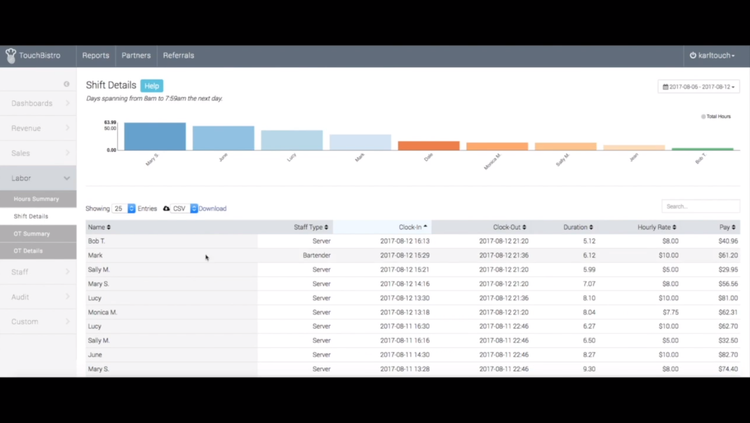Click clock-out time 2017-08-12 21:36 in Mark's row
Viewport: 750px width, 423px height.
tap(504, 256)
